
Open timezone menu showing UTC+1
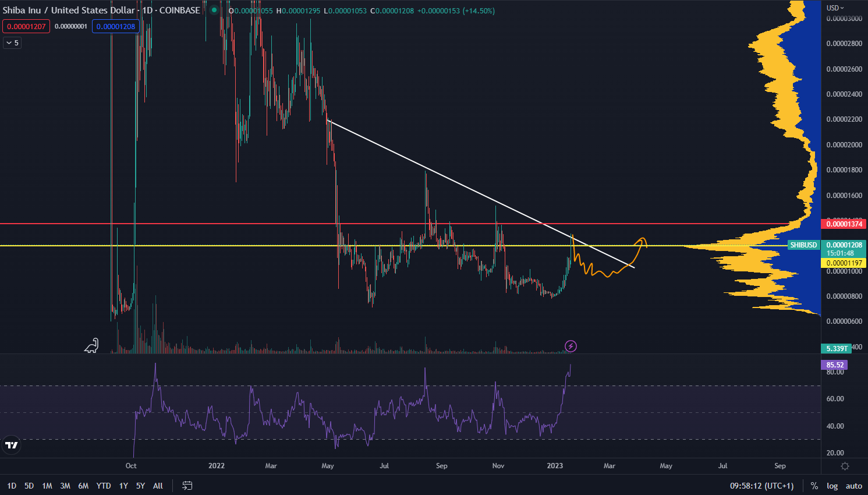point(761,486)
